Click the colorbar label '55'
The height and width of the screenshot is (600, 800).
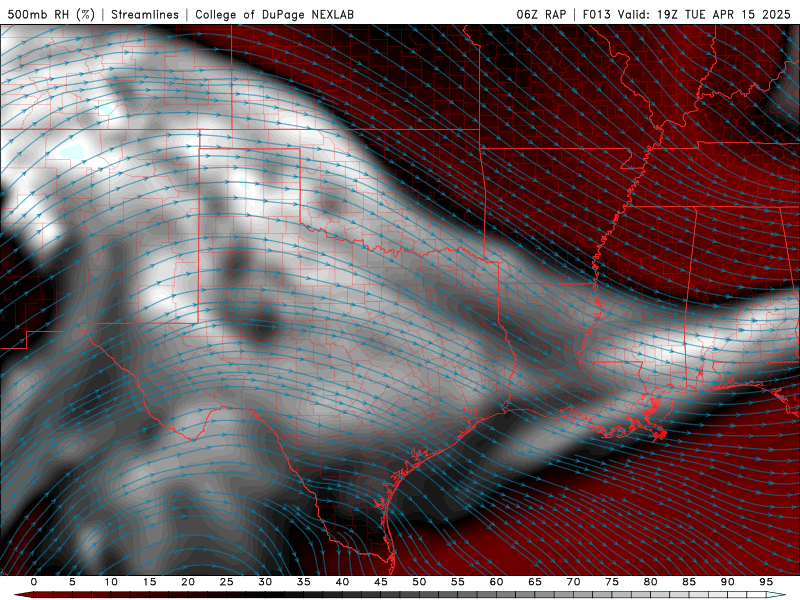pyautogui.click(x=458, y=582)
